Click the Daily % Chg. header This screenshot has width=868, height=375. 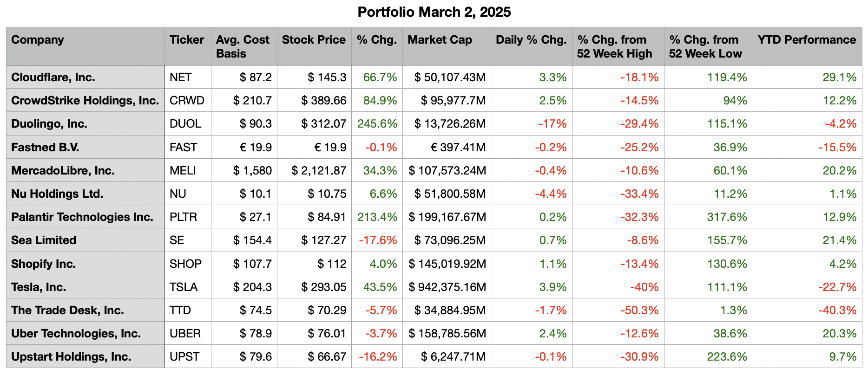(531, 40)
